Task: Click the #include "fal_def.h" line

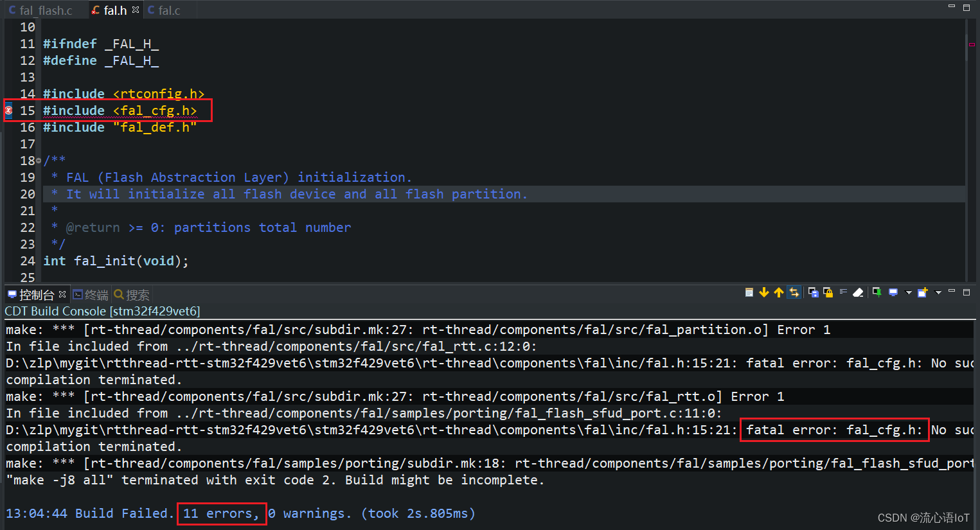Action: 120,127
